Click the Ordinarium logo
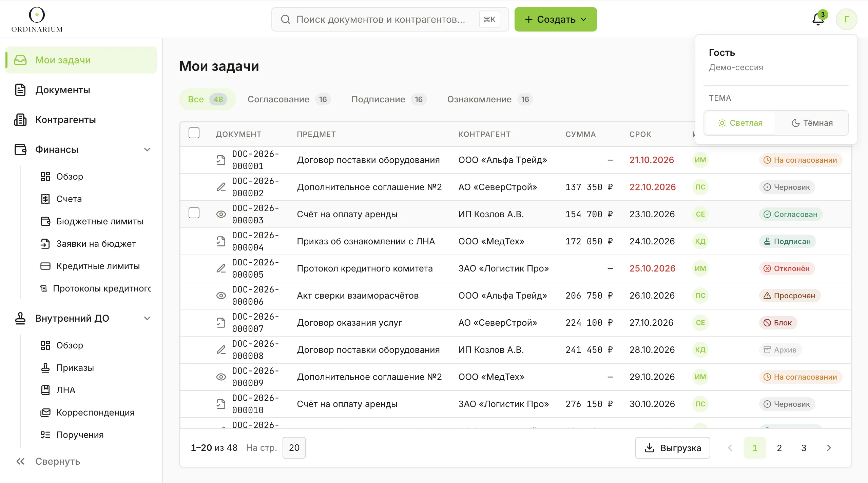The height and width of the screenshot is (483, 868). [37, 20]
